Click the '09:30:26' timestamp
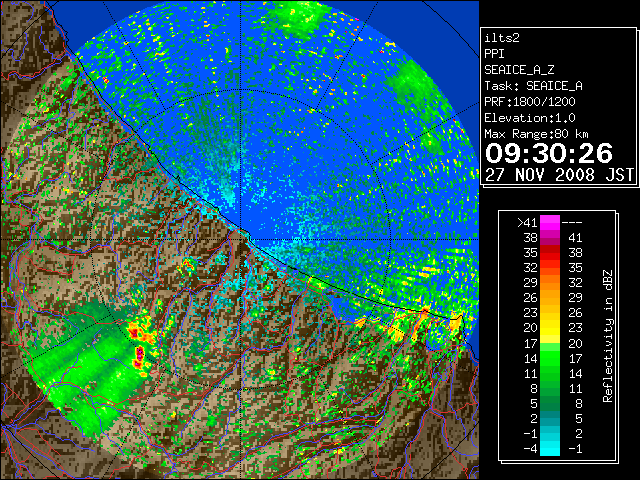 click(549, 153)
